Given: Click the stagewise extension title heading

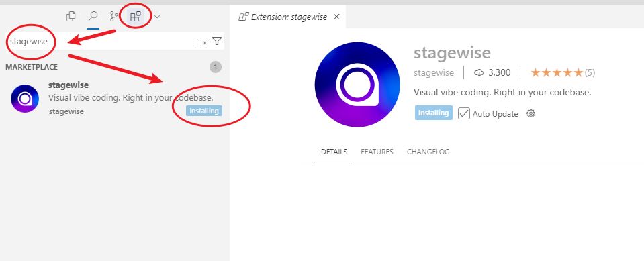Looking at the screenshot, I should pos(452,53).
